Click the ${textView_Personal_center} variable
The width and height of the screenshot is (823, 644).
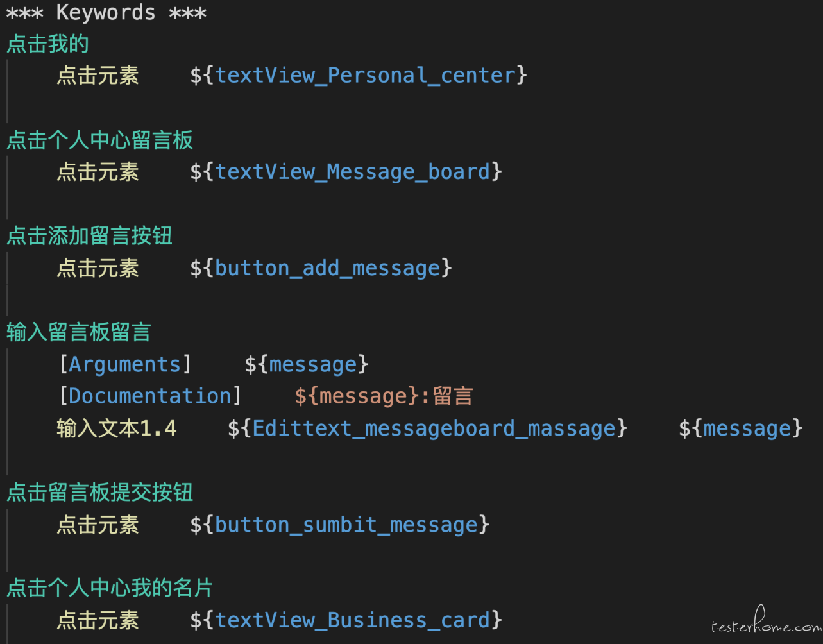click(359, 76)
